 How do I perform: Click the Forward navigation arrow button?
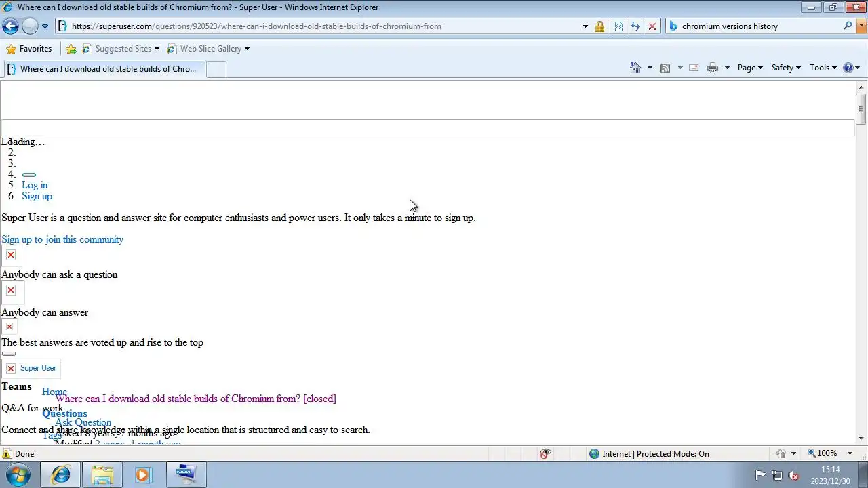pyautogui.click(x=30, y=26)
